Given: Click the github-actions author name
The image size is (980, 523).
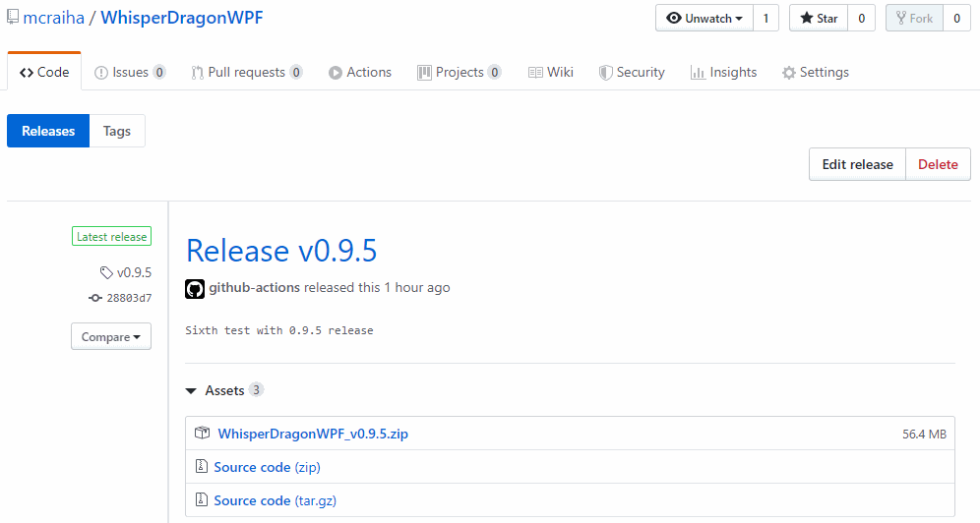Looking at the screenshot, I should (255, 288).
